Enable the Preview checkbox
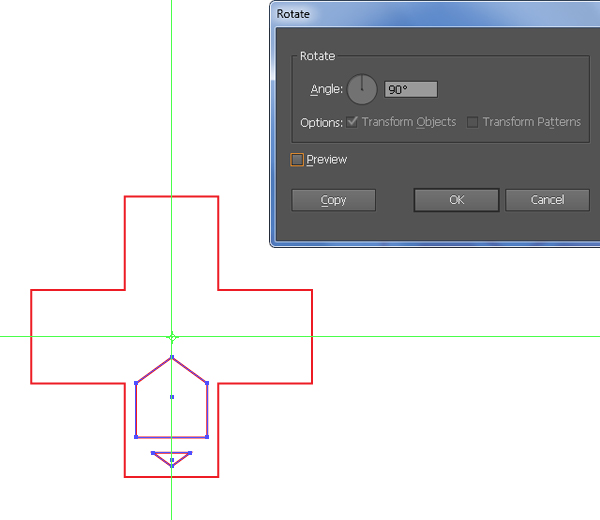 click(x=297, y=160)
